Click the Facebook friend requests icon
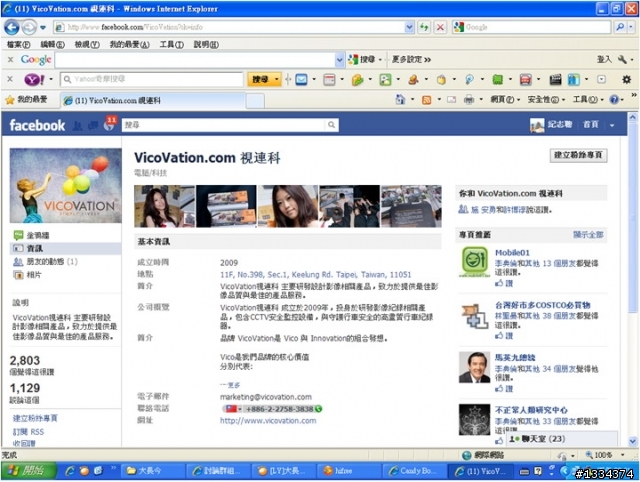Viewport: 640px width, 482px height. click(78, 126)
